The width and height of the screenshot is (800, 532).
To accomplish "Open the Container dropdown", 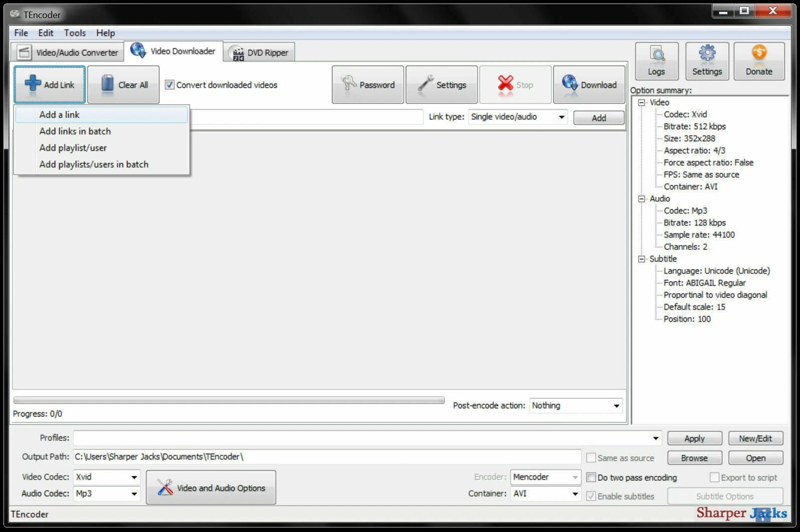I will 546,493.
